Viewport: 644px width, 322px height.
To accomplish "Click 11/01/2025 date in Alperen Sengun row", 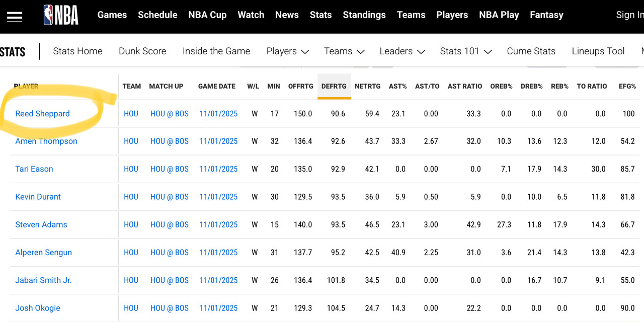I will tap(218, 253).
